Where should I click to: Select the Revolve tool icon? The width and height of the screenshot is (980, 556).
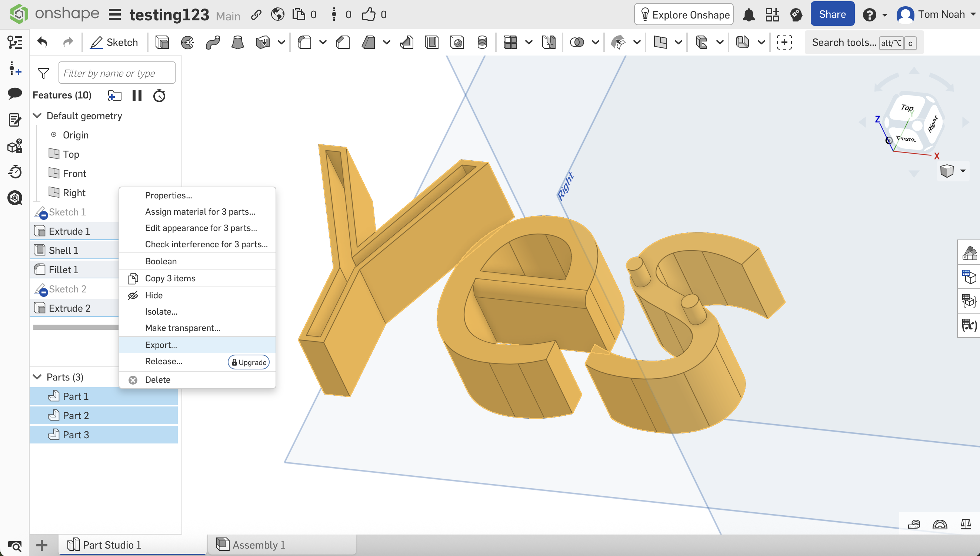(187, 42)
